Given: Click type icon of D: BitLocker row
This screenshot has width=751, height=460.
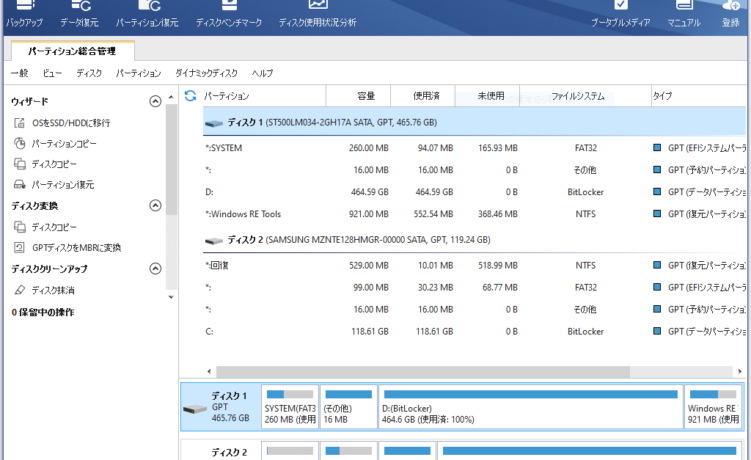Looking at the screenshot, I should (x=657, y=192).
